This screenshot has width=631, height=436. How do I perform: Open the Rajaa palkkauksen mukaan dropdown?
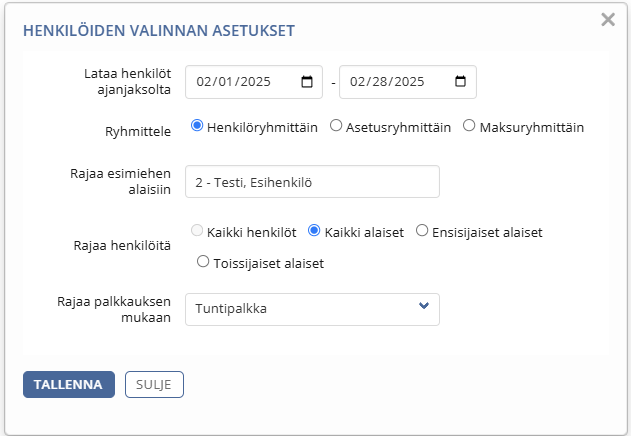312,309
